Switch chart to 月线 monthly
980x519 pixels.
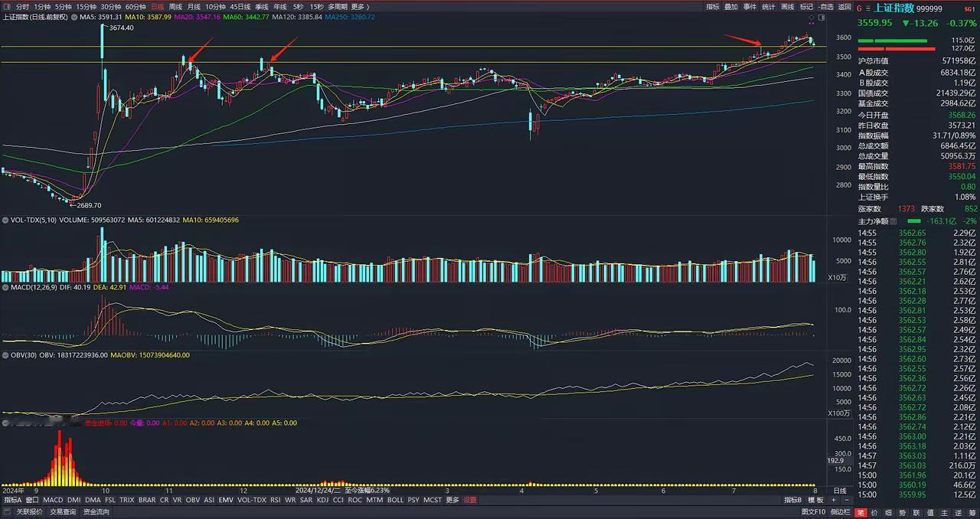click(x=194, y=6)
